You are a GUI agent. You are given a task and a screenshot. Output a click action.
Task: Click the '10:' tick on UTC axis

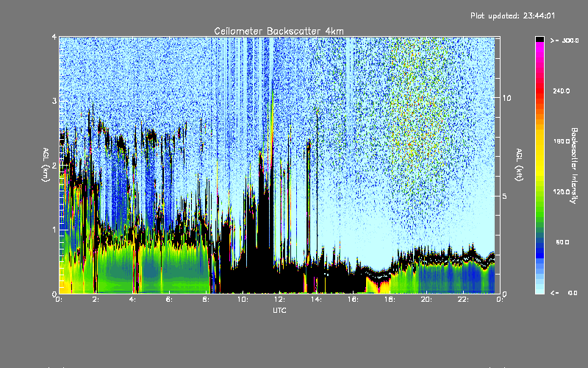click(x=243, y=300)
